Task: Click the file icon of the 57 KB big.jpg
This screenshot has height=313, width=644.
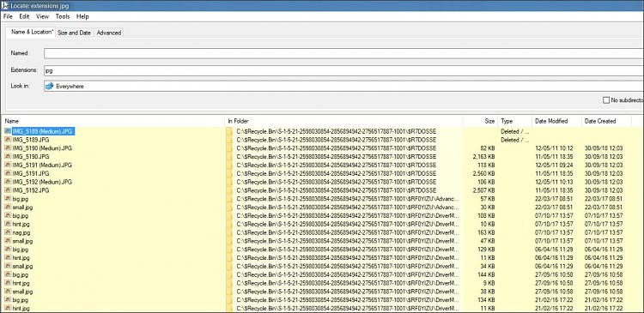Action: (8, 199)
